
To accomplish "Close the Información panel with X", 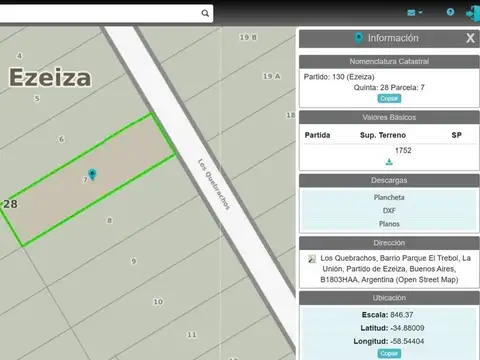I will pos(470,38).
